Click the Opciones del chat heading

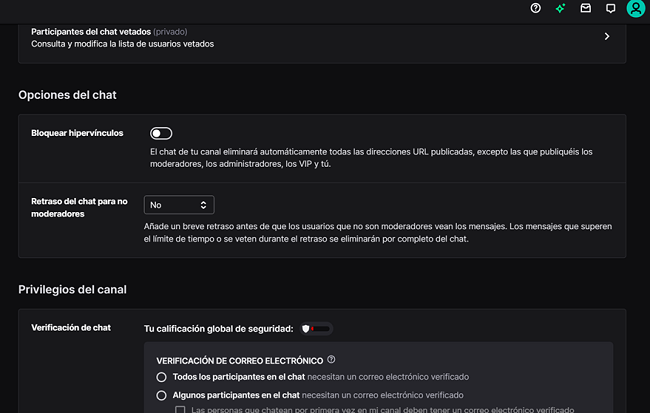point(67,95)
